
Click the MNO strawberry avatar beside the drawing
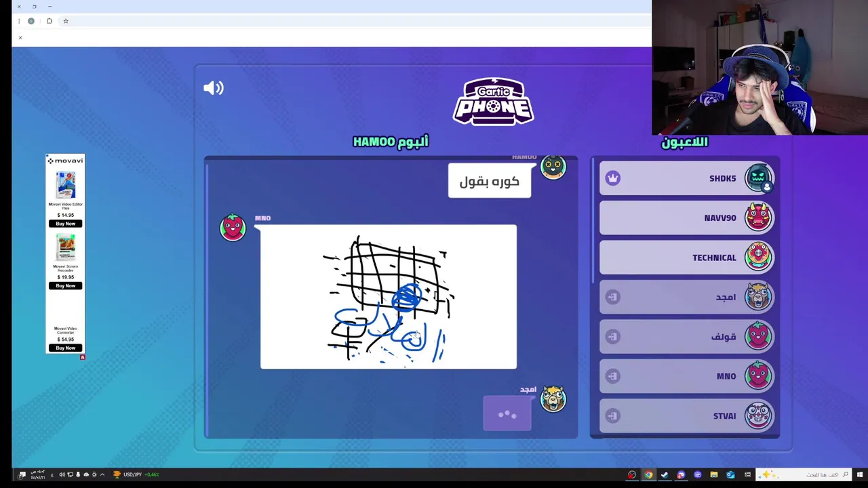(233, 227)
